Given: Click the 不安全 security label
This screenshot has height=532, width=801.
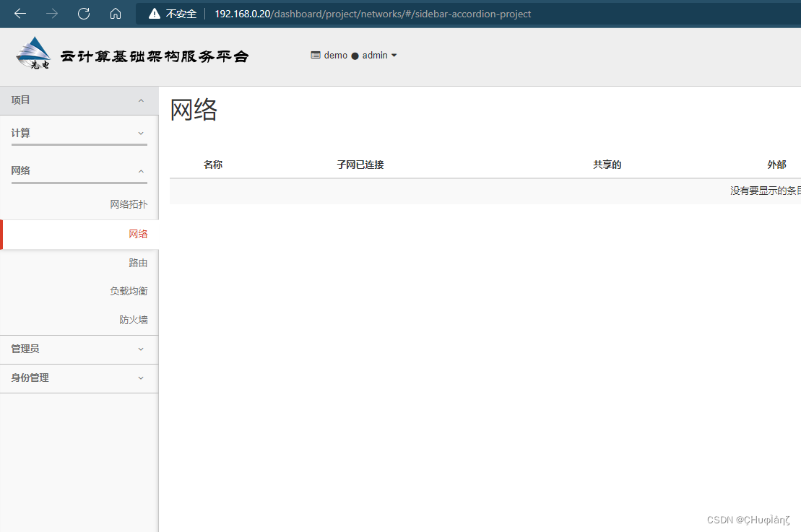Looking at the screenshot, I should tap(181, 14).
